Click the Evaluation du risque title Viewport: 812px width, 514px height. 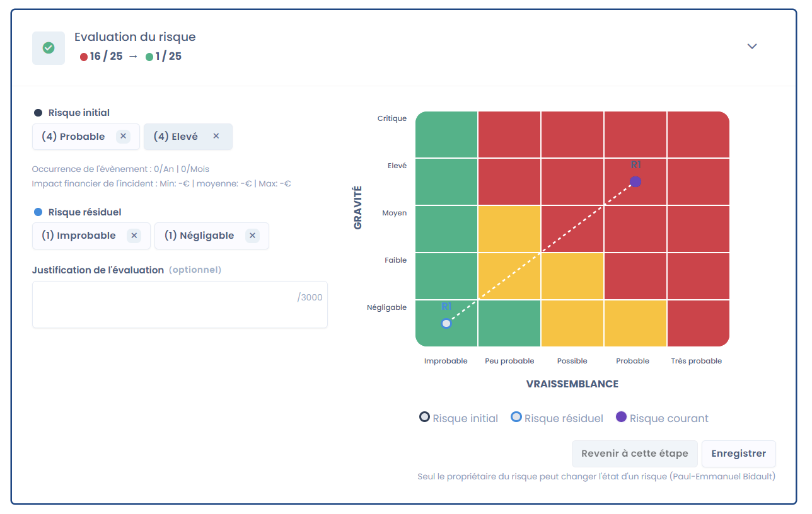click(135, 37)
